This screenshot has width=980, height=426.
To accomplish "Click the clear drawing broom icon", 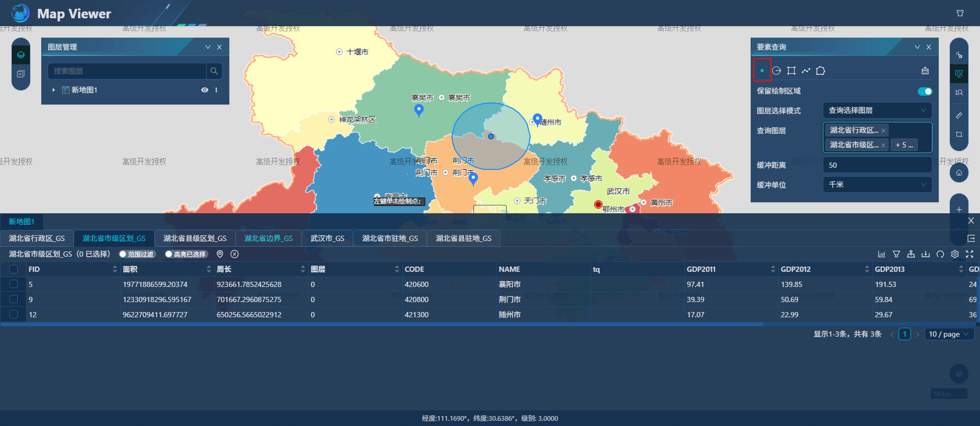I will click(x=925, y=71).
